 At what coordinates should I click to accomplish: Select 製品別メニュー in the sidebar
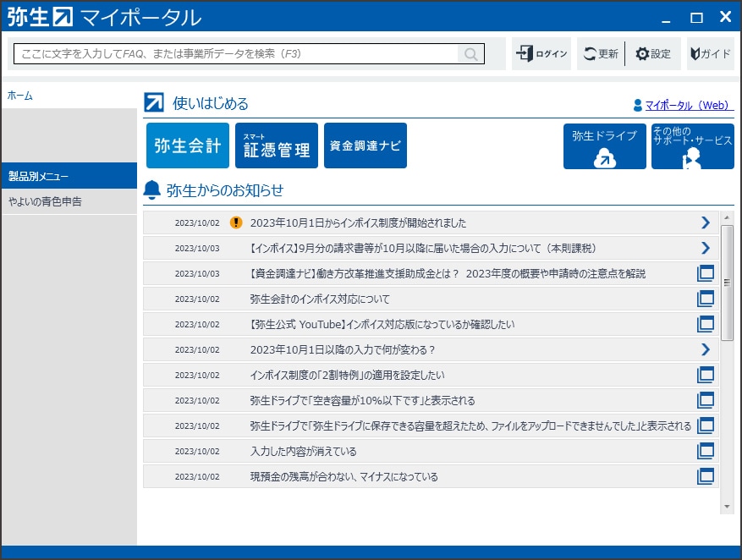click(x=69, y=176)
